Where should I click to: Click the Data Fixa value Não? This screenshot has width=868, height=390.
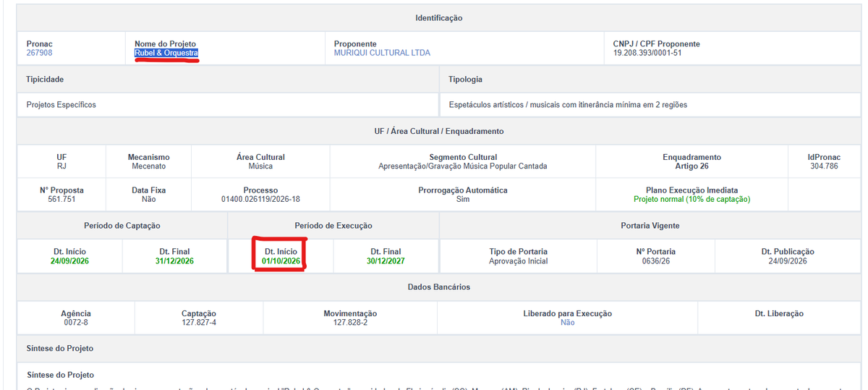tap(149, 199)
